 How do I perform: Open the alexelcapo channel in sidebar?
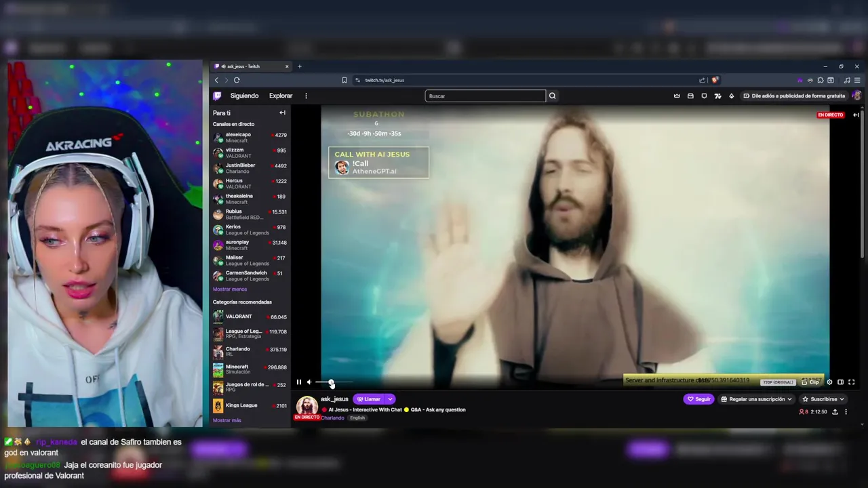pos(250,137)
